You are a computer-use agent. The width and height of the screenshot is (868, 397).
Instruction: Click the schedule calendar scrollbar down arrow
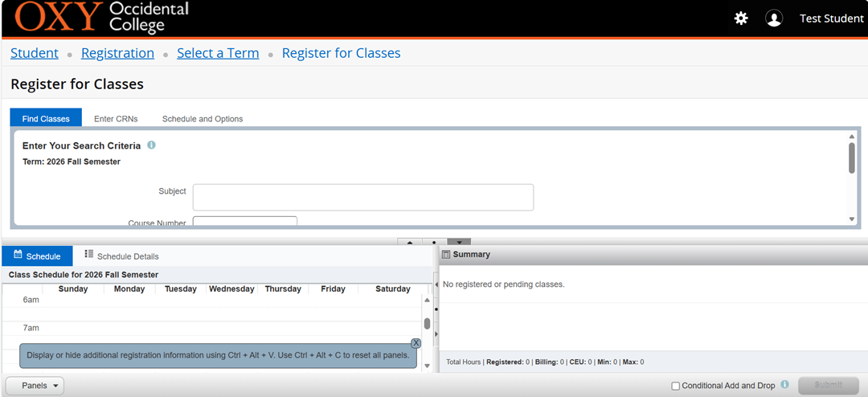[427, 366]
